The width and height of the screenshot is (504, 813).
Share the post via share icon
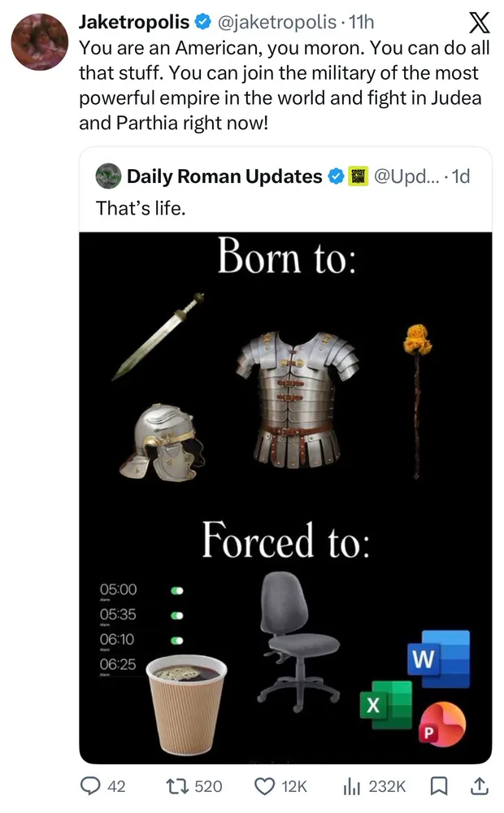[x=480, y=786]
